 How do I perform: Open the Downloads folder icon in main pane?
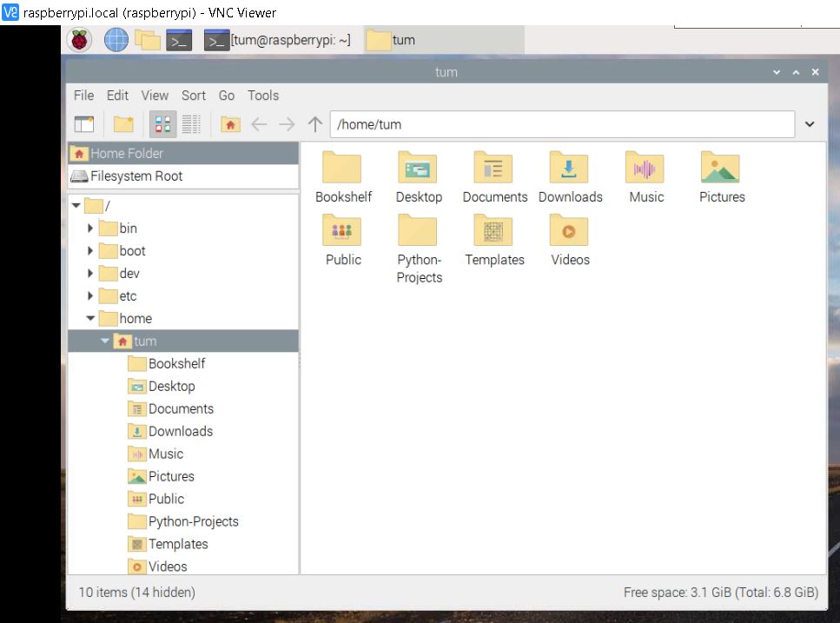[x=570, y=169]
